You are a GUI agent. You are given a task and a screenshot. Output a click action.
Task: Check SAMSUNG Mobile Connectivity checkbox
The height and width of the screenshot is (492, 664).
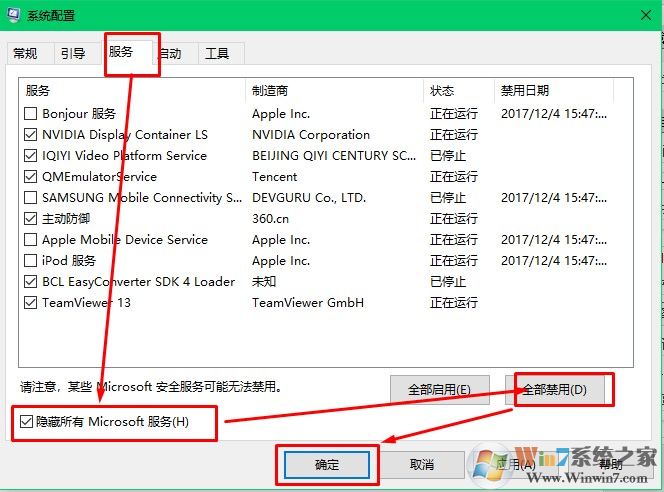tap(30, 197)
